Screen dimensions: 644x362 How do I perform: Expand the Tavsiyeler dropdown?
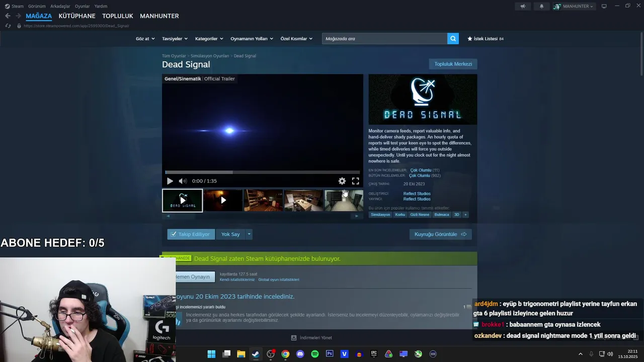[175, 39]
